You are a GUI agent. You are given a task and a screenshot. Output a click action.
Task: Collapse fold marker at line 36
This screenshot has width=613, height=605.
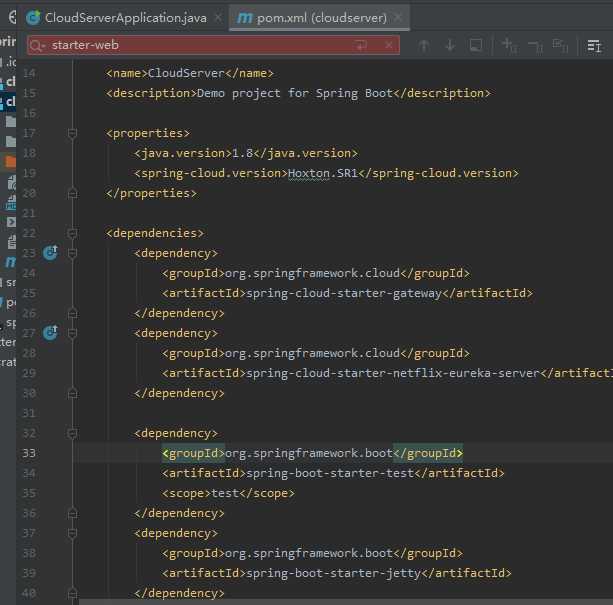tap(72, 513)
